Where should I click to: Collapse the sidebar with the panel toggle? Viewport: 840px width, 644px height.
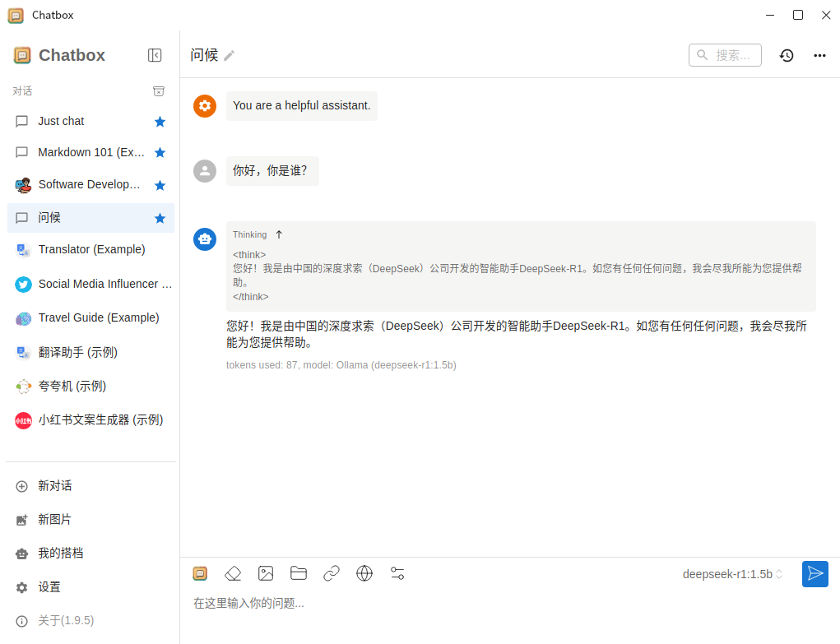(x=155, y=55)
